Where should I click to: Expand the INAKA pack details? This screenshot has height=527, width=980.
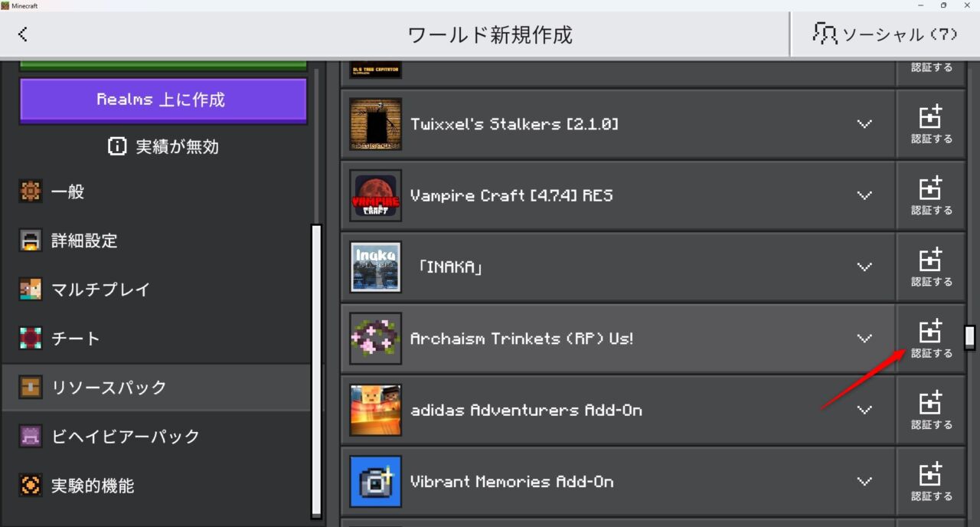(864, 267)
